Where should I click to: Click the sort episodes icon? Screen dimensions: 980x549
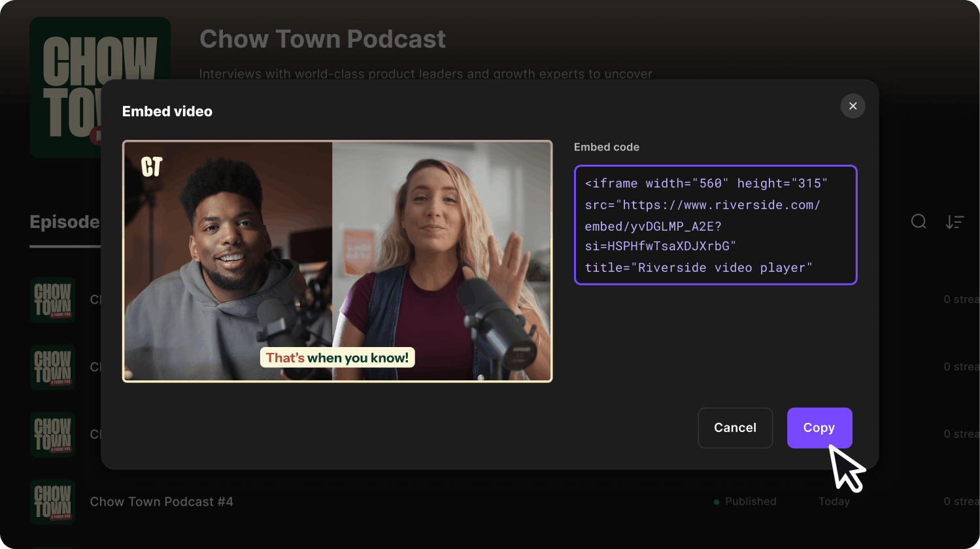pyautogui.click(x=955, y=222)
